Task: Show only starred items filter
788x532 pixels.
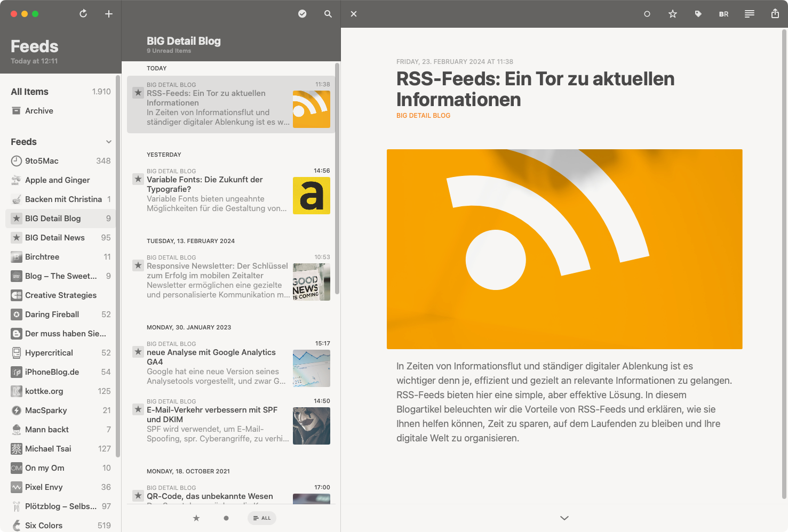Action: click(196, 518)
